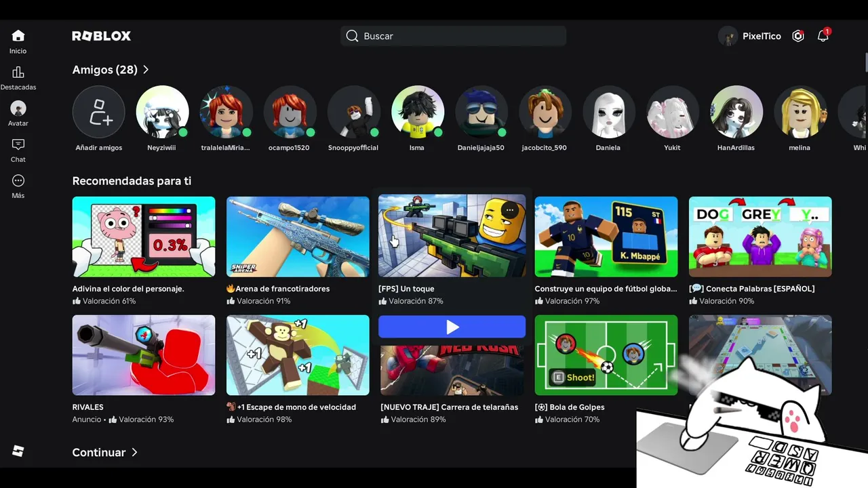Open three-dot menu on FPS Un toque
This screenshot has width=868, height=488.
point(510,210)
